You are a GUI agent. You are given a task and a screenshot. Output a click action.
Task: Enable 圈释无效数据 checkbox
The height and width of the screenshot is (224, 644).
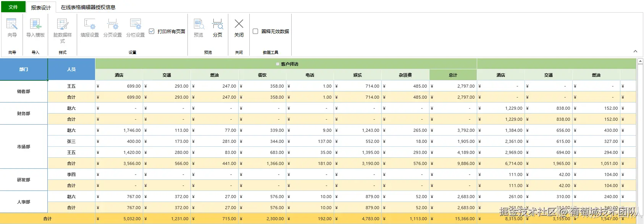pos(255,31)
